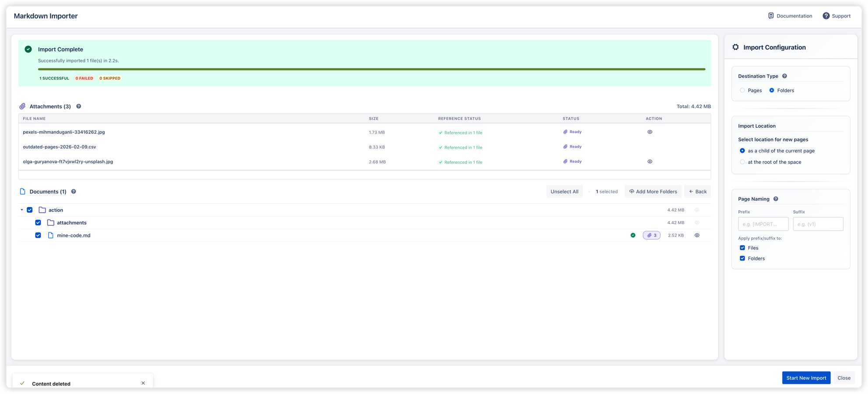Image resolution: width=868 pixels, height=394 pixels.
Task: Open the Support menu
Action: (x=836, y=16)
